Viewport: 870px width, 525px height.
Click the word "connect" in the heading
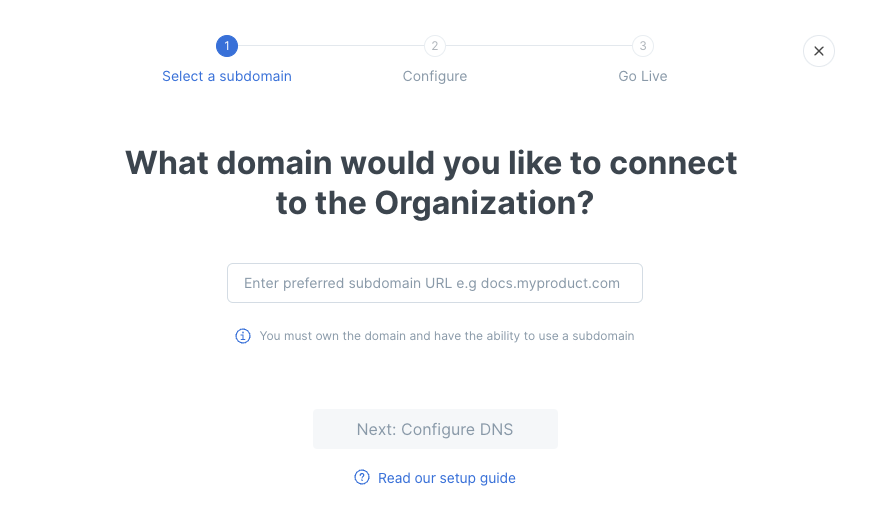pos(673,163)
